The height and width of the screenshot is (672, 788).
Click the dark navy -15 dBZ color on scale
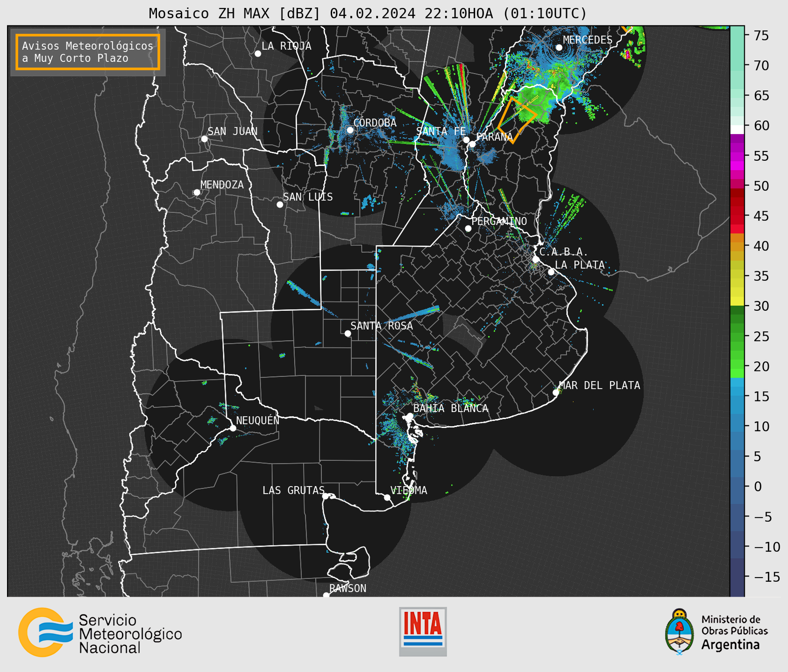point(737,577)
